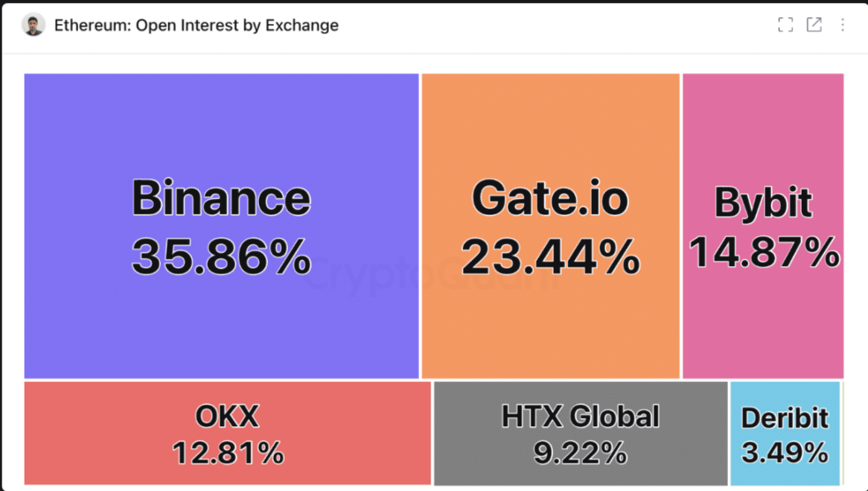Viewport: 868px width, 491px height.
Task: Select the Bybit exchange label
Action: pos(763,203)
